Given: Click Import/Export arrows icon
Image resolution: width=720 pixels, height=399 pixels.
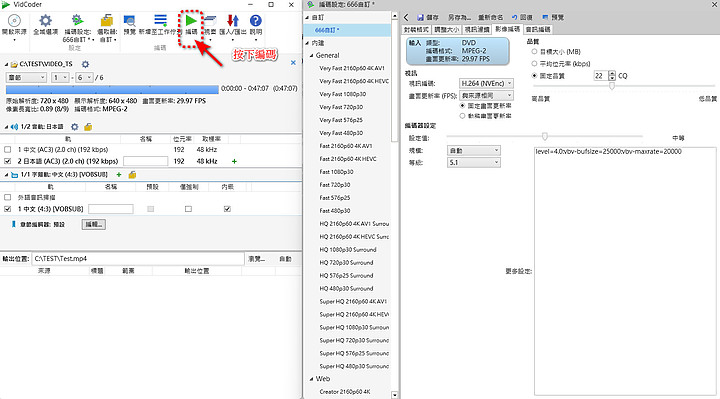Looking at the screenshot, I should tap(233, 21).
